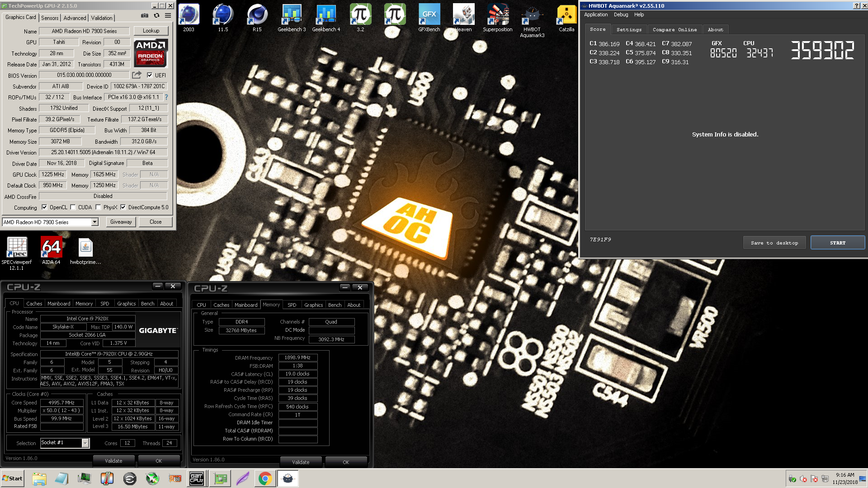Click the taskbar clock showing 9:16 AM
868x488 pixels.
point(845,479)
